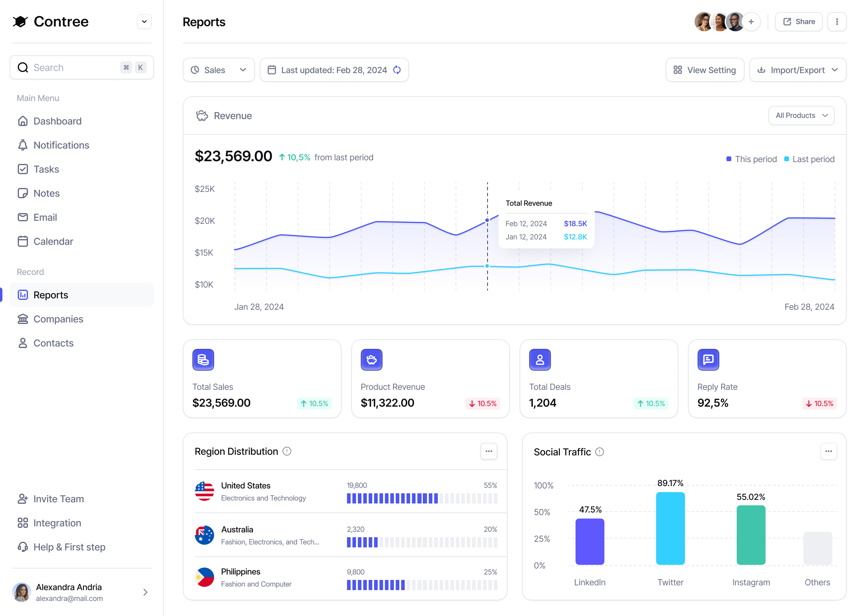Viewport: 866px width, 616px height.
Task: Open the Social Traffic more options menu
Action: tap(828, 451)
